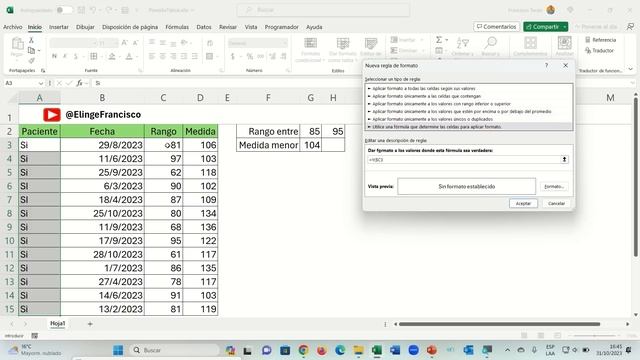The width and height of the screenshot is (640, 360).
Task: Toggle the Autoguardado switch
Action: coord(64,10)
